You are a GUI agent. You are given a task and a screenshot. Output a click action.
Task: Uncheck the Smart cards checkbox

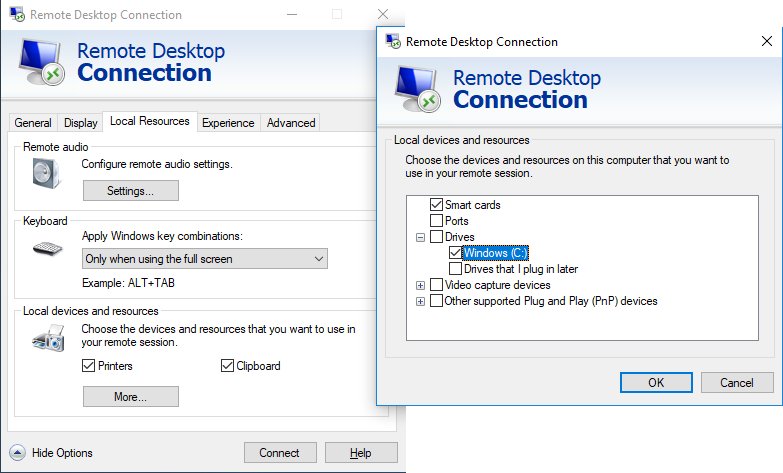pyautogui.click(x=436, y=205)
